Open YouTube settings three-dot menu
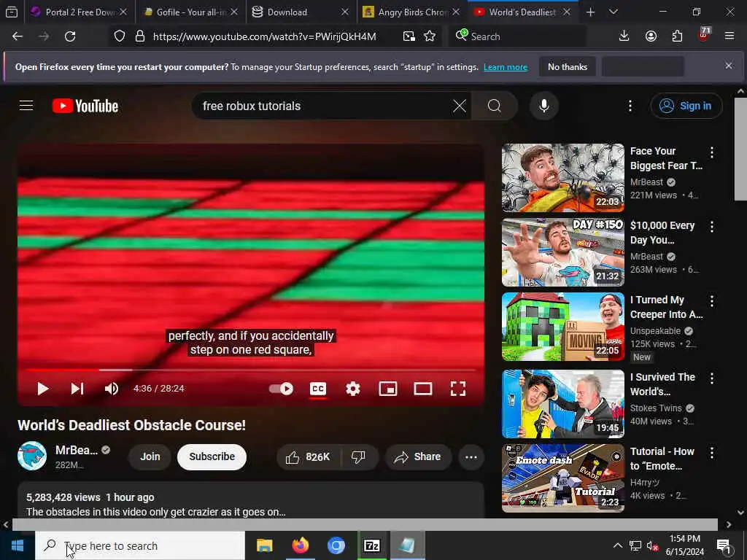Screen dimensions: 747x560 630,106
